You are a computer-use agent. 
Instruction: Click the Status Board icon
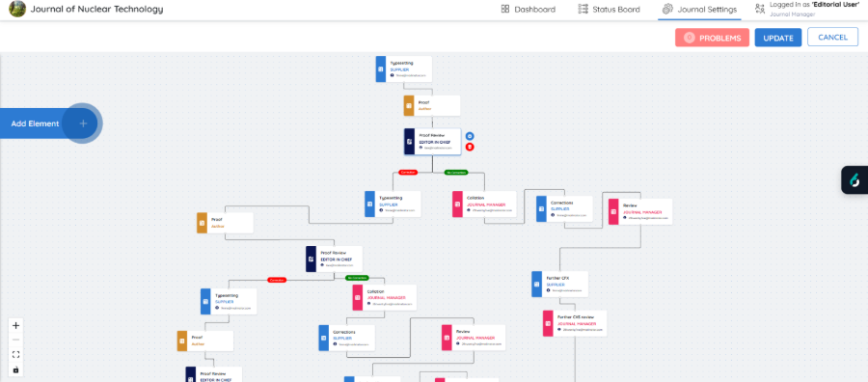[583, 9]
